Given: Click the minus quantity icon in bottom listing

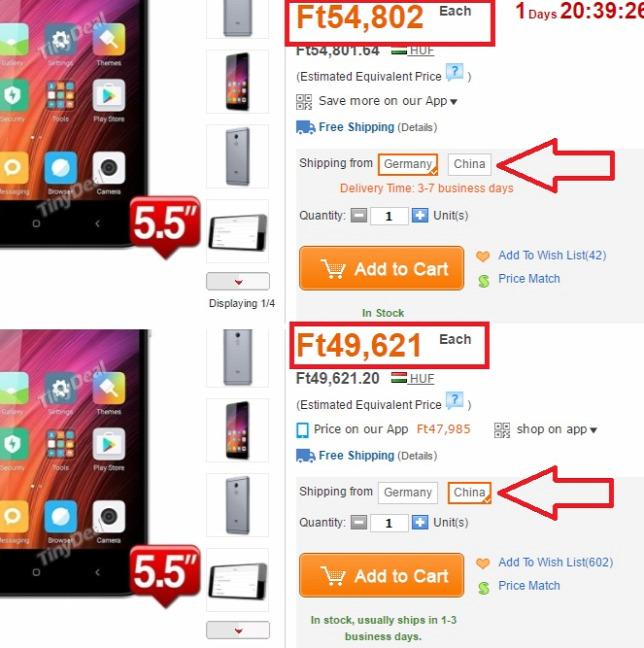Looking at the screenshot, I should click(359, 523).
